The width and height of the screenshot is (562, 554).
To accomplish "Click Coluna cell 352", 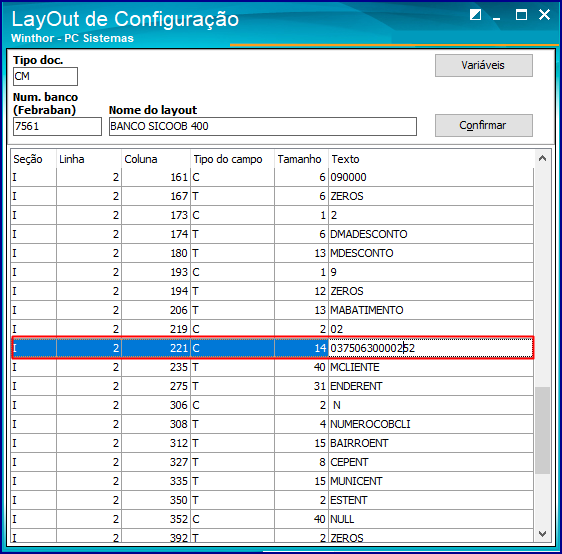I will [x=156, y=519].
